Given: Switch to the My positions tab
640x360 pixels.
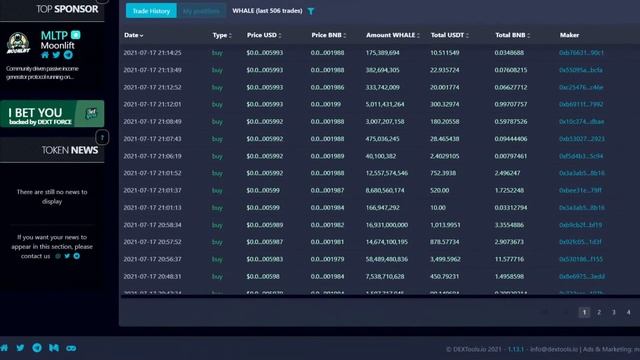Looking at the screenshot, I should click(x=201, y=11).
